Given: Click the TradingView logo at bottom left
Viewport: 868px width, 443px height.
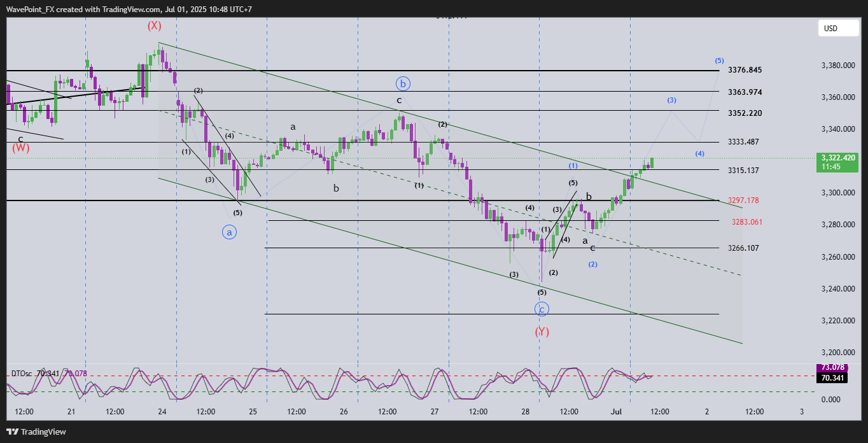Looking at the screenshot, I should point(37,432).
